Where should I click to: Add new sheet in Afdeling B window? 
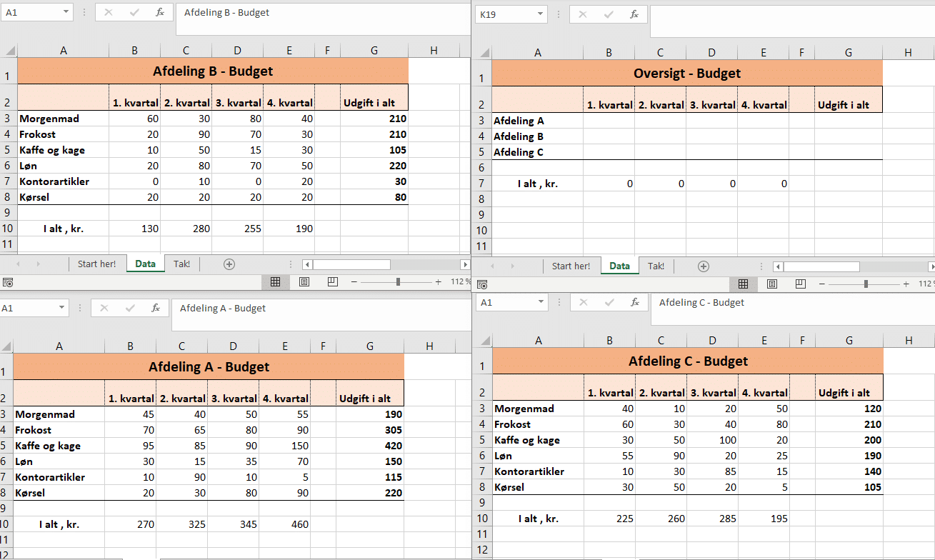click(x=229, y=264)
